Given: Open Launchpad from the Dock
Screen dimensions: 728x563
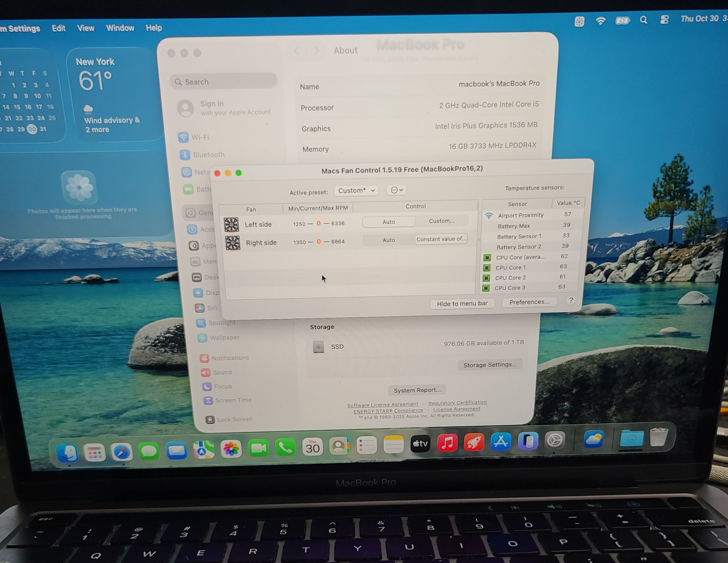Looking at the screenshot, I should click(95, 452).
